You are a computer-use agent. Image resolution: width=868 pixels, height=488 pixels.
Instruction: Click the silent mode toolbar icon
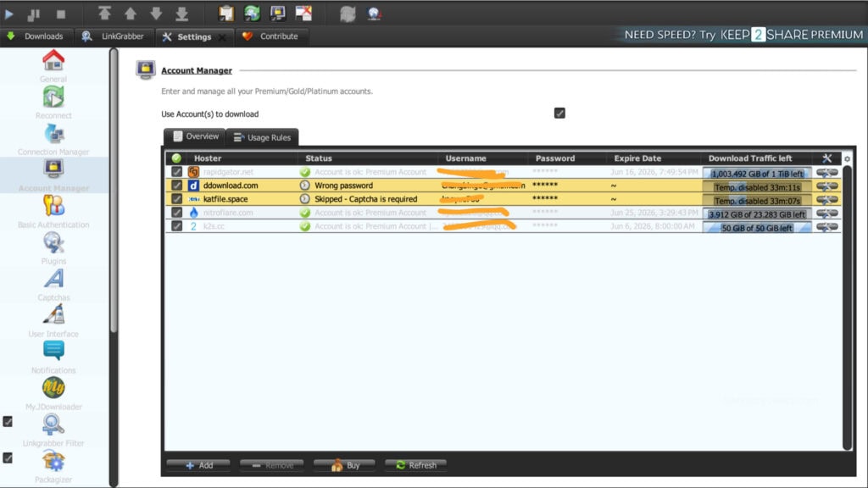click(x=303, y=14)
